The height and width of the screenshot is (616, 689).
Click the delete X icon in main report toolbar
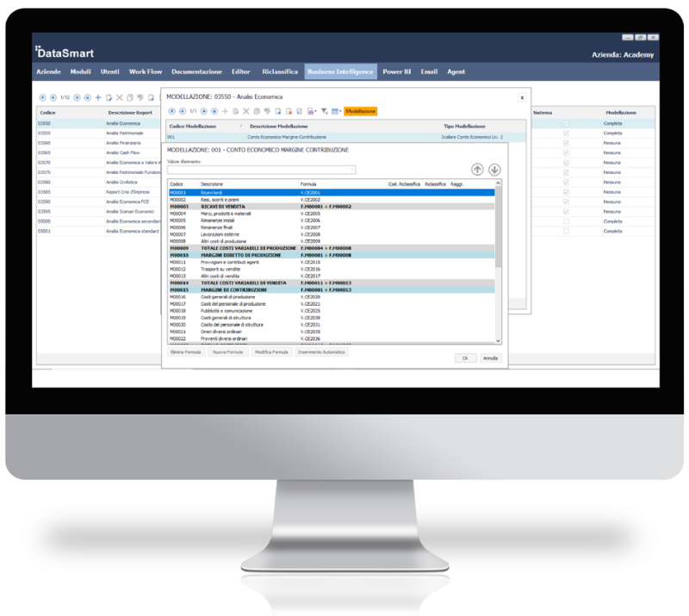[x=120, y=98]
